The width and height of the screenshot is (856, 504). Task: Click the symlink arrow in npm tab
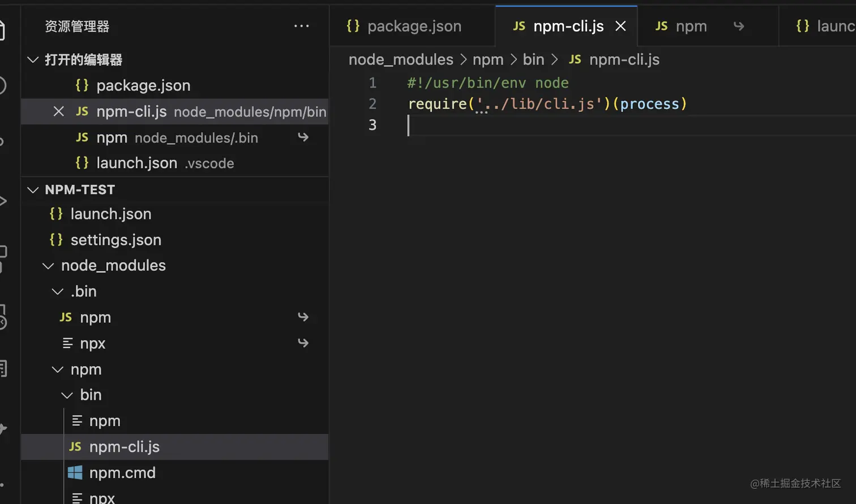[739, 26]
